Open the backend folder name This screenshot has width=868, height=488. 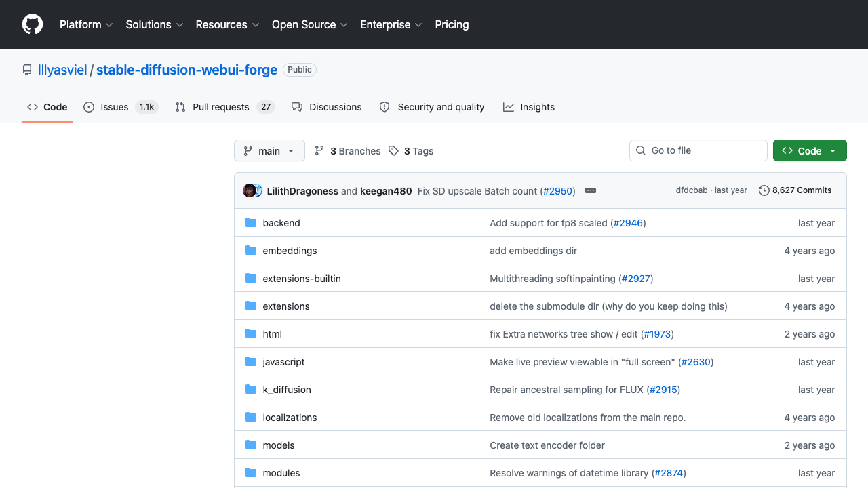[x=281, y=223]
